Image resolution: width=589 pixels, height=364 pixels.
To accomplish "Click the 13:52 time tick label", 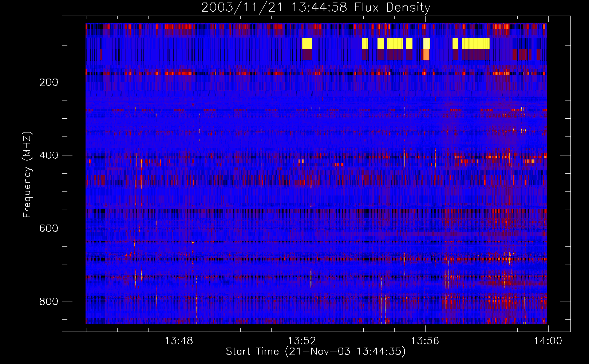I will coord(302,341).
